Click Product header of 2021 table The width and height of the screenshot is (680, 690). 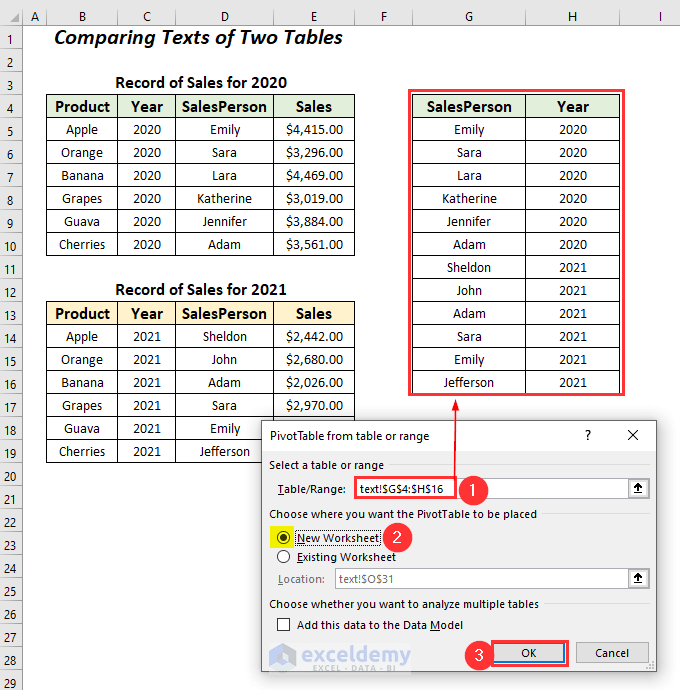tap(82, 314)
